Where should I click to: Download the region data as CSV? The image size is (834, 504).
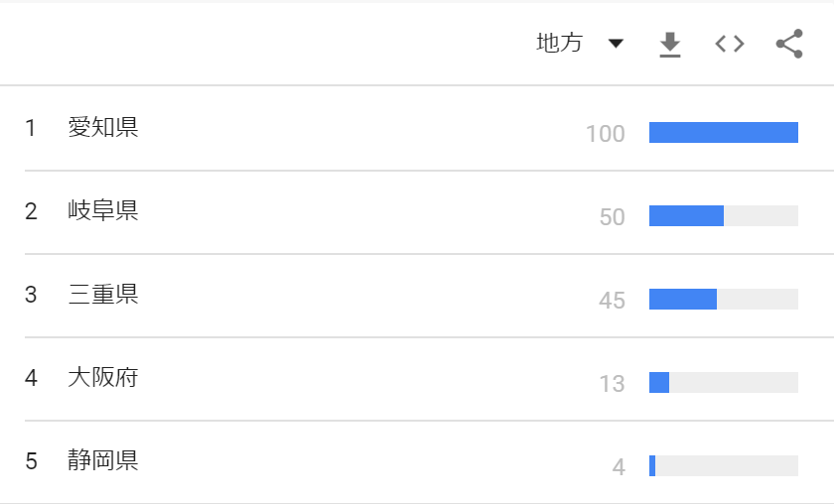pos(670,44)
